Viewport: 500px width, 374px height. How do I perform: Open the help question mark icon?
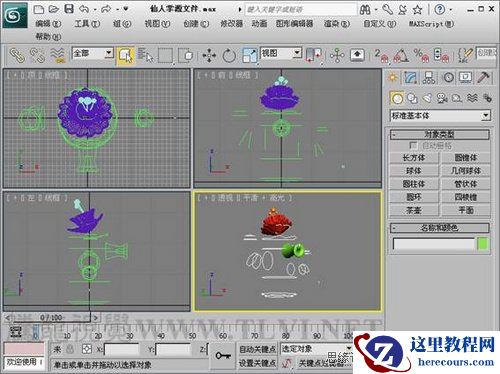(439, 10)
